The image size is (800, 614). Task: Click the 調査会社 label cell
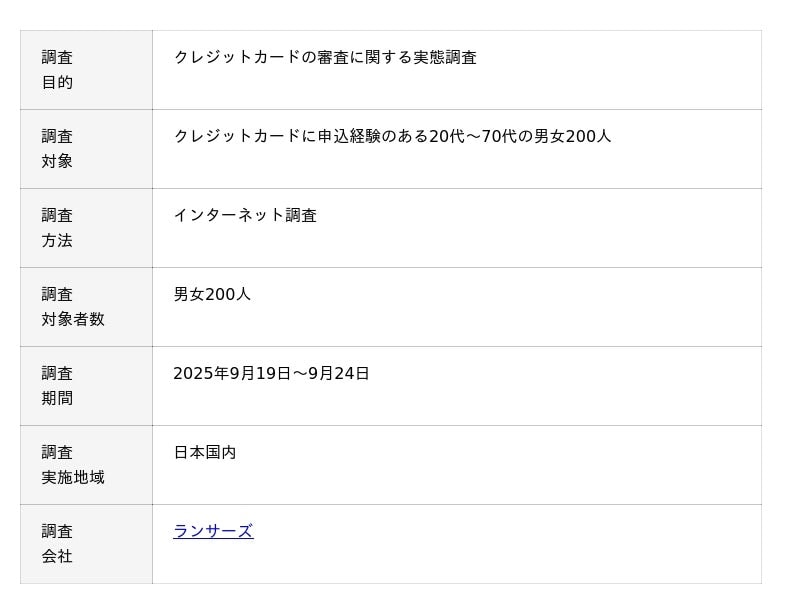(86, 544)
